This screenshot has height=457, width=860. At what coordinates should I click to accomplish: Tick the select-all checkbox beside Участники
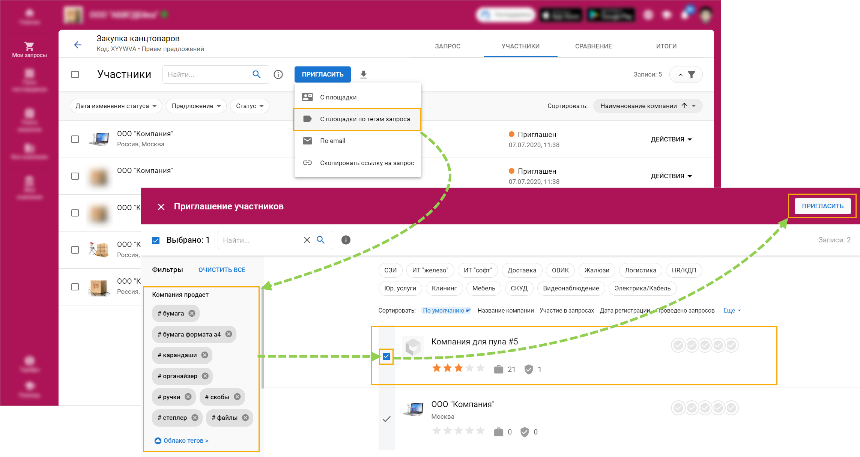[75, 74]
